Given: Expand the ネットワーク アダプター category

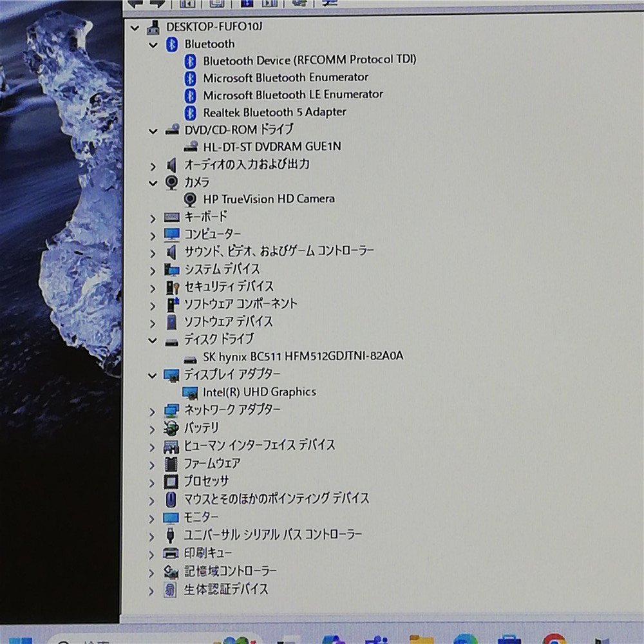Looking at the screenshot, I should point(153,410).
